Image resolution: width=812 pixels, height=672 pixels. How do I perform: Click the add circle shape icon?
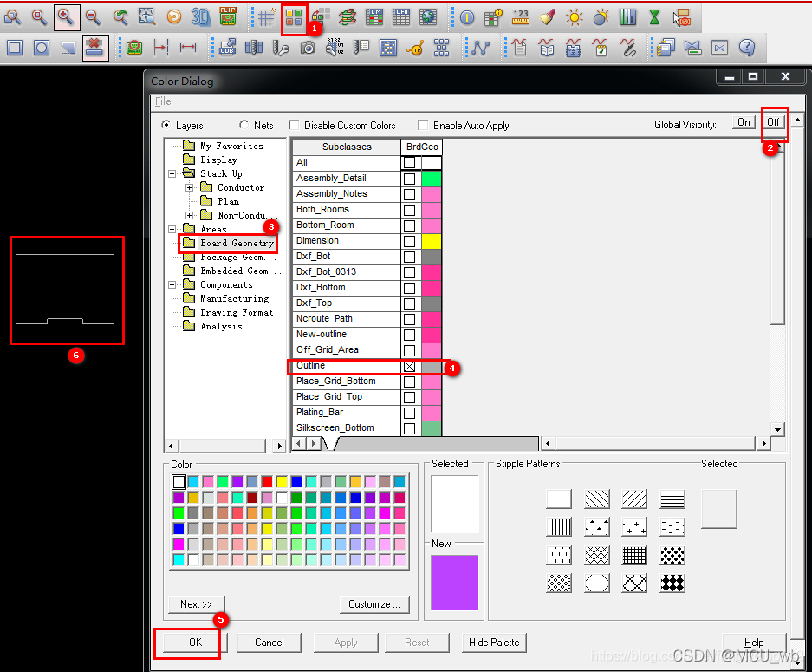coord(42,48)
